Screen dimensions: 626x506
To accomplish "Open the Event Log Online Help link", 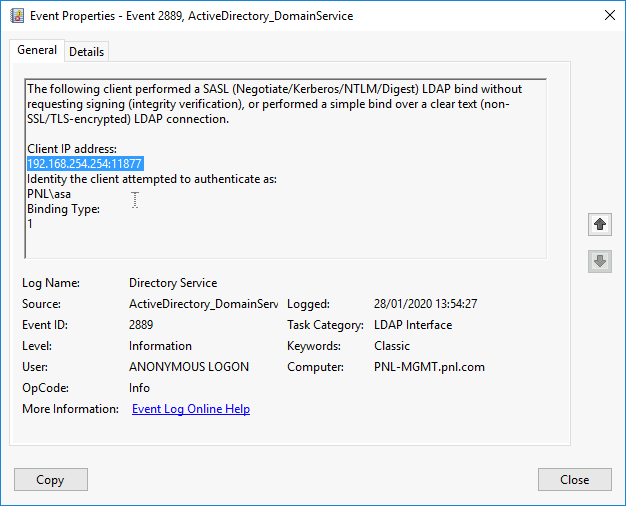I will [190, 409].
